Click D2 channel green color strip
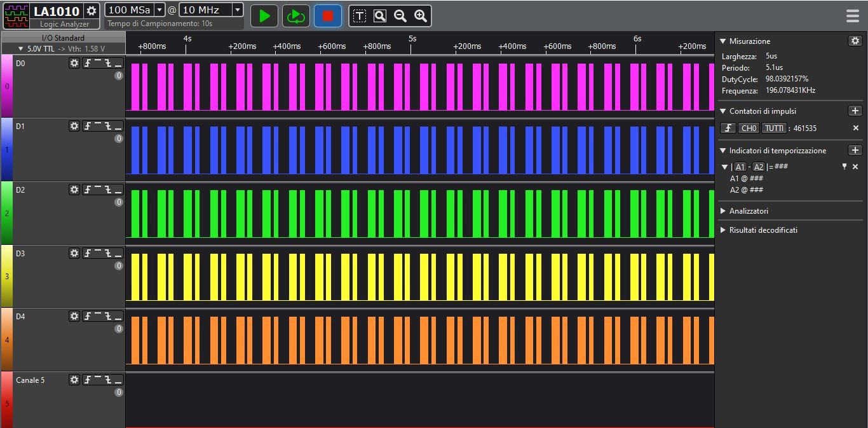 click(x=6, y=213)
